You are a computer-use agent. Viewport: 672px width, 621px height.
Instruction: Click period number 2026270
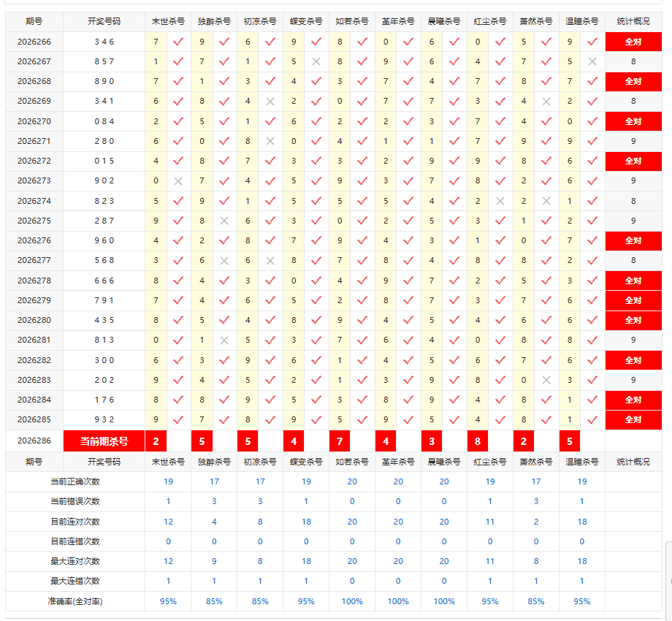[34, 121]
